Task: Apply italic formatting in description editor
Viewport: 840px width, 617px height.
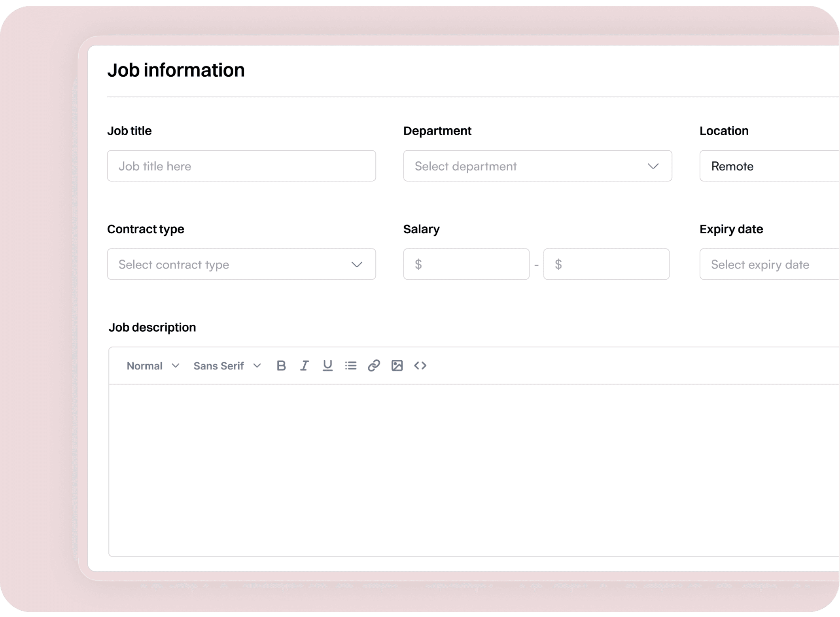Action: point(304,366)
